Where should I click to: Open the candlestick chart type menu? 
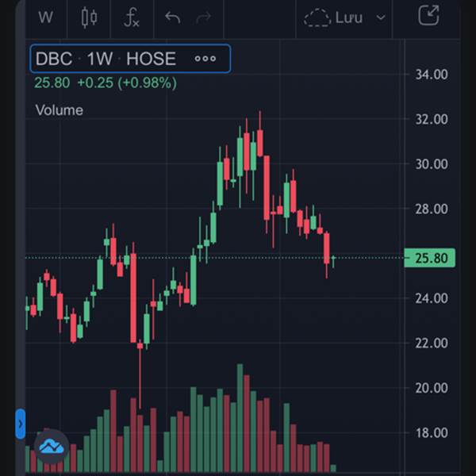[89, 17]
